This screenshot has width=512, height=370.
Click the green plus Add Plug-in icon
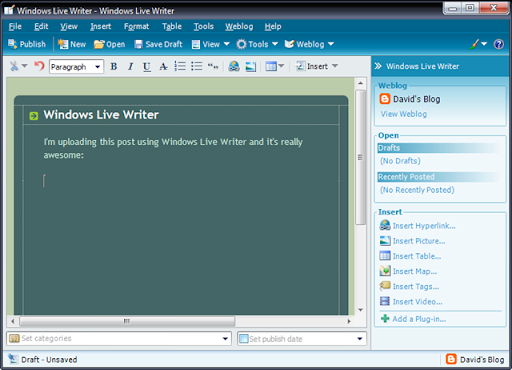pyautogui.click(x=385, y=319)
